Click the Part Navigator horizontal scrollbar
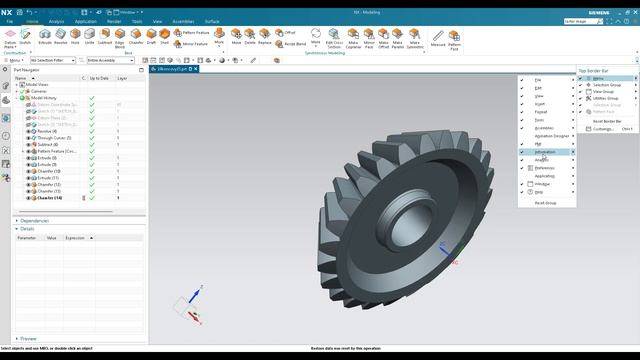The height and width of the screenshot is (360, 640). [x=66, y=211]
